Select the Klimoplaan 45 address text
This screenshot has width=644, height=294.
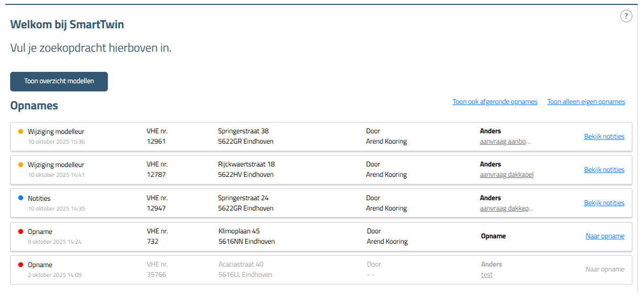point(239,231)
